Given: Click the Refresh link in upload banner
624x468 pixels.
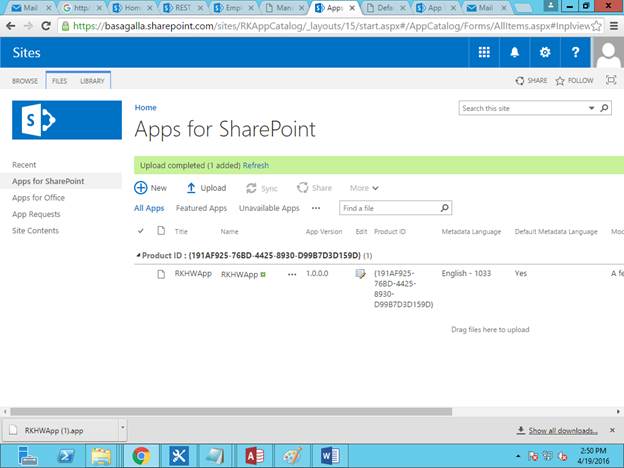Looking at the screenshot, I should click(256, 165).
